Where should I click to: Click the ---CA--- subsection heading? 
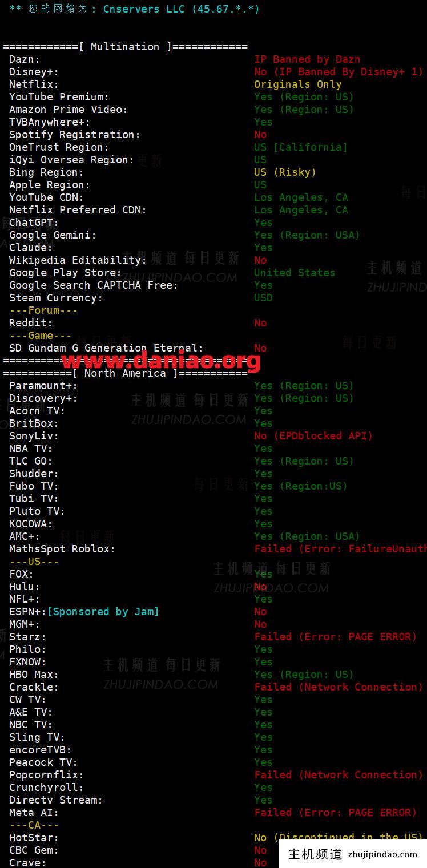tap(34, 825)
